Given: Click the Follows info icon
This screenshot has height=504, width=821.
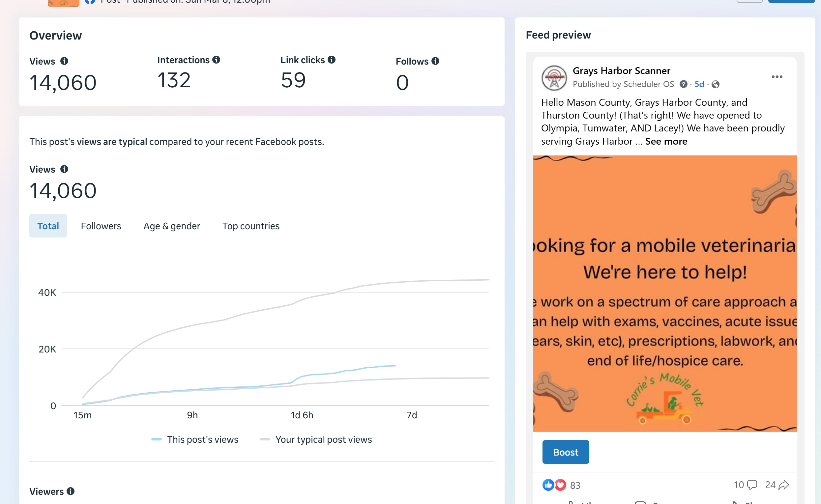Looking at the screenshot, I should 435,61.
